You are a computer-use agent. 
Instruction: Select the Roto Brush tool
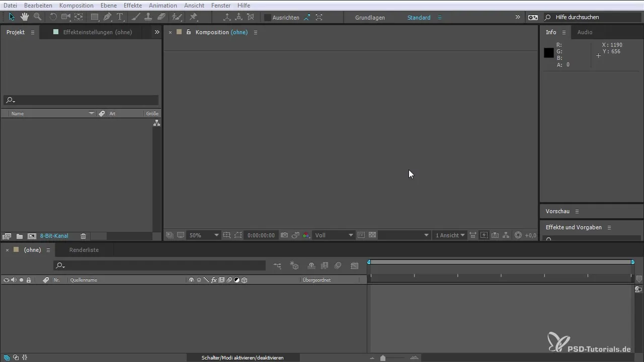[x=177, y=17]
